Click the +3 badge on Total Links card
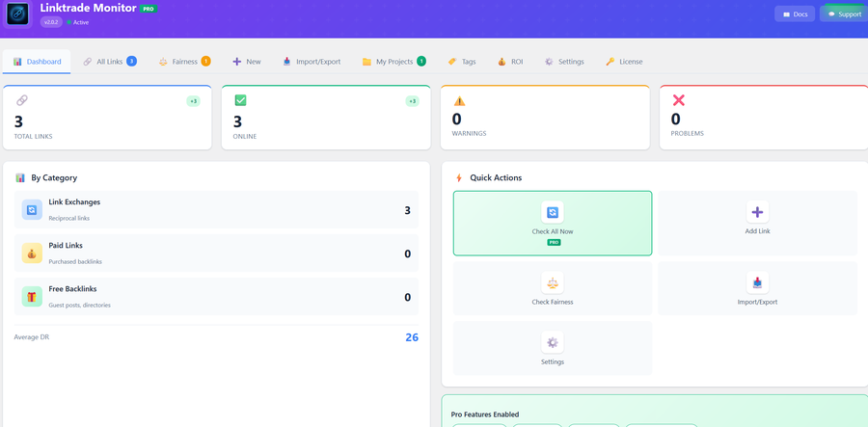The image size is (868, 427). click(x=193, y=101)
